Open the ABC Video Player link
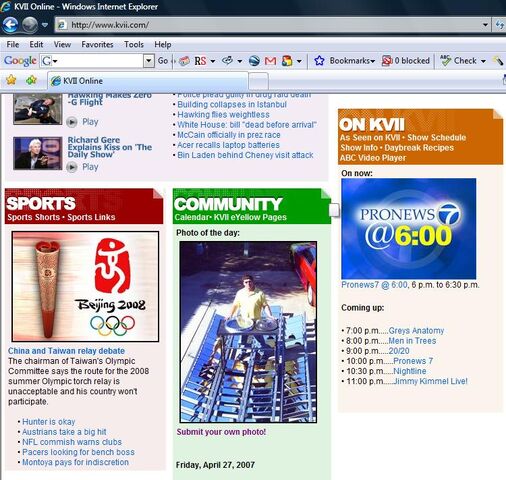 (x=373, y=158)
